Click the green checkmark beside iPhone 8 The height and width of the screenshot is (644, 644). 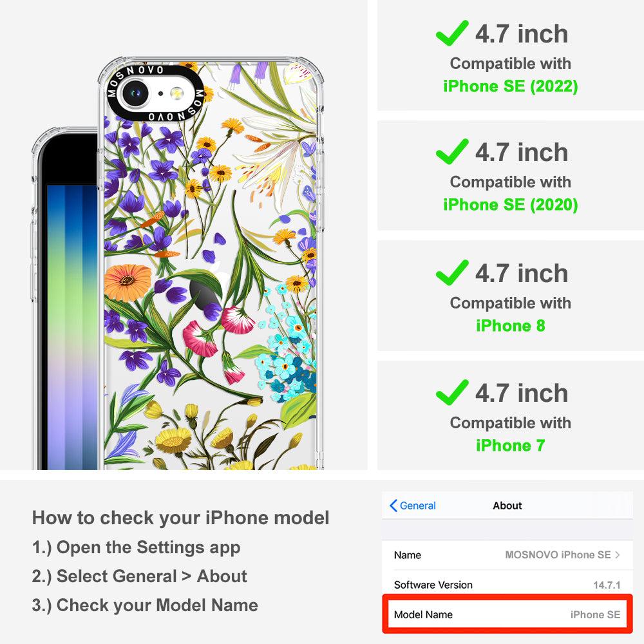pos(452,272)
